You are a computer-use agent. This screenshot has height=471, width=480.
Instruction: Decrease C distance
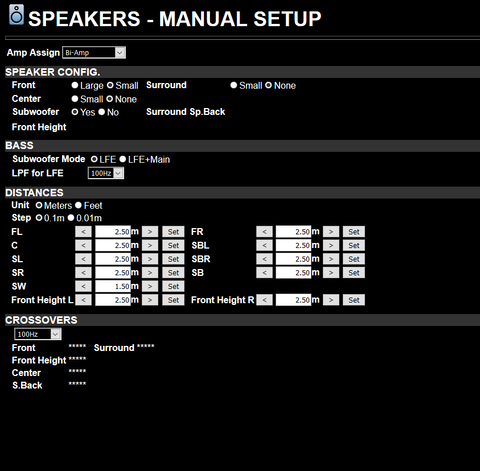83,245
